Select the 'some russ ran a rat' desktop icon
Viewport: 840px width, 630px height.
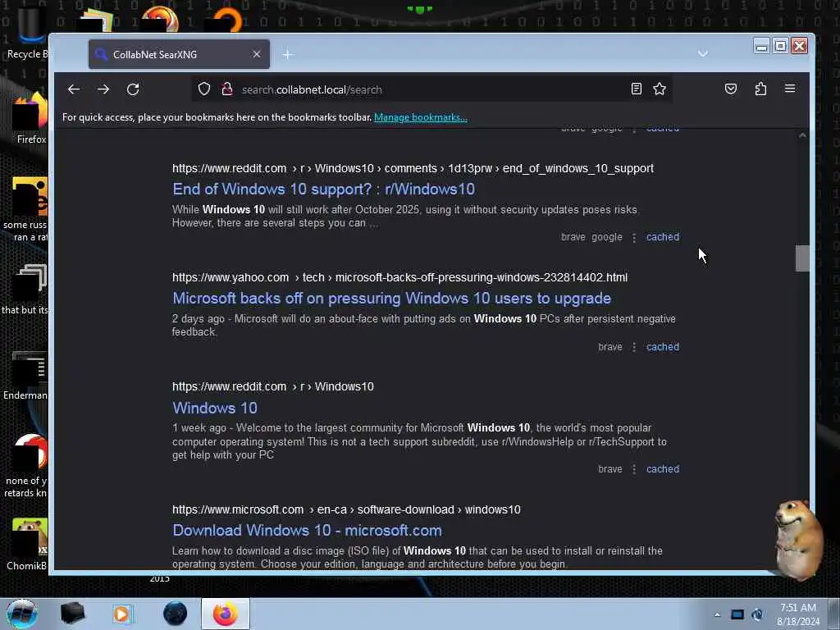[25, 210]
